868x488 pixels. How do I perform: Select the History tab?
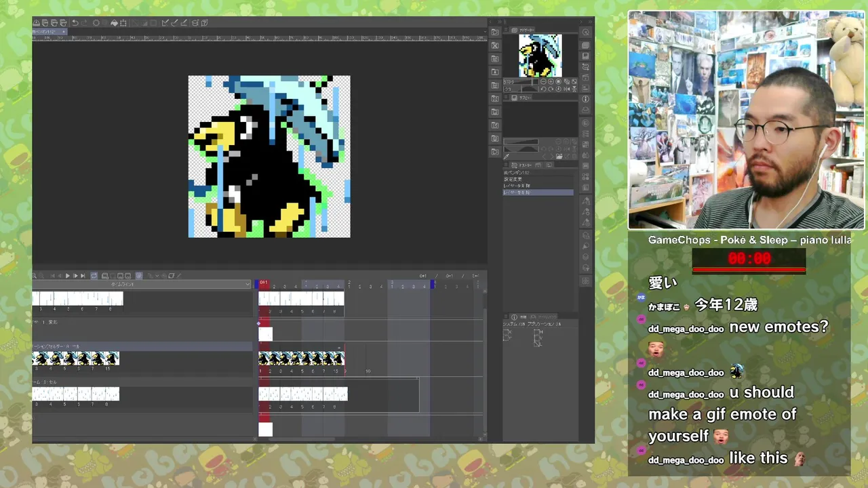click(520, 165)
